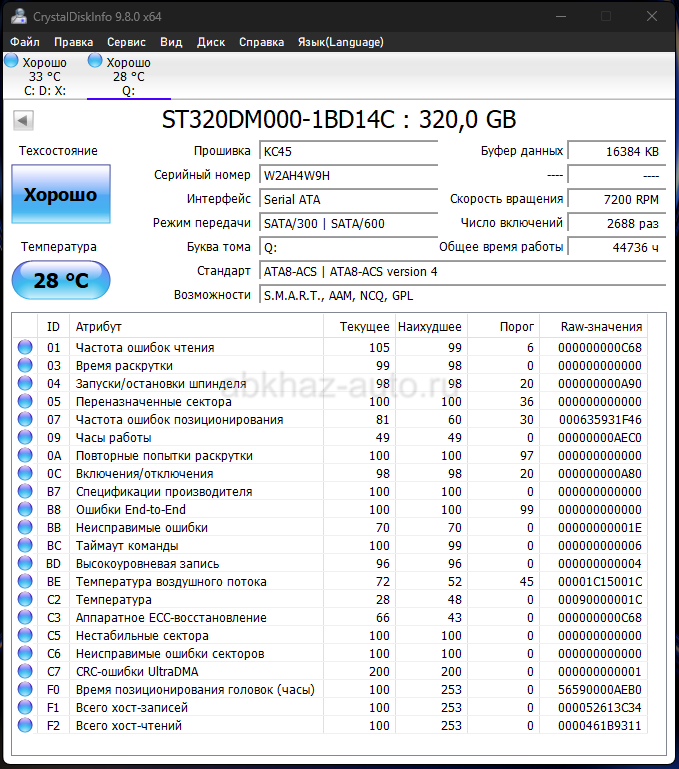Click the CrystalDiskInfo app icon in title bar

[17, 16]
